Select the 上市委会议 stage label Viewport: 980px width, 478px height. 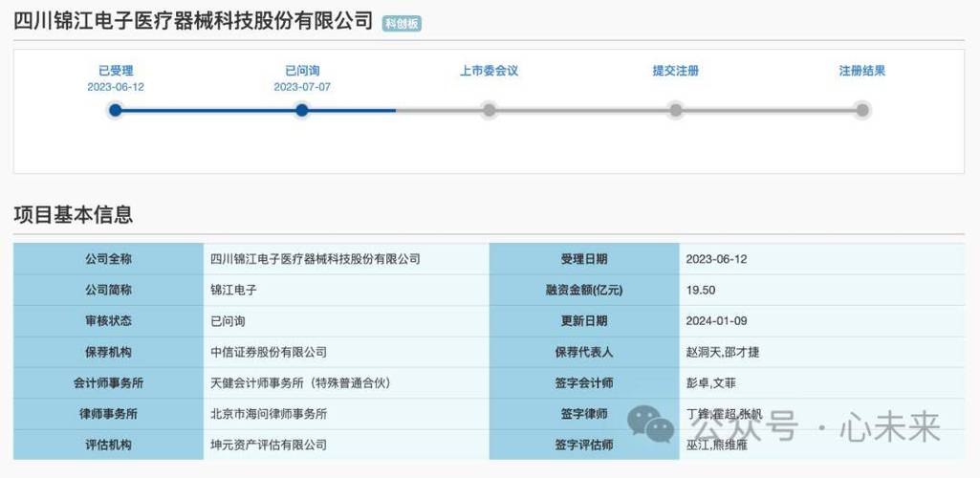[x=489, y=71]
